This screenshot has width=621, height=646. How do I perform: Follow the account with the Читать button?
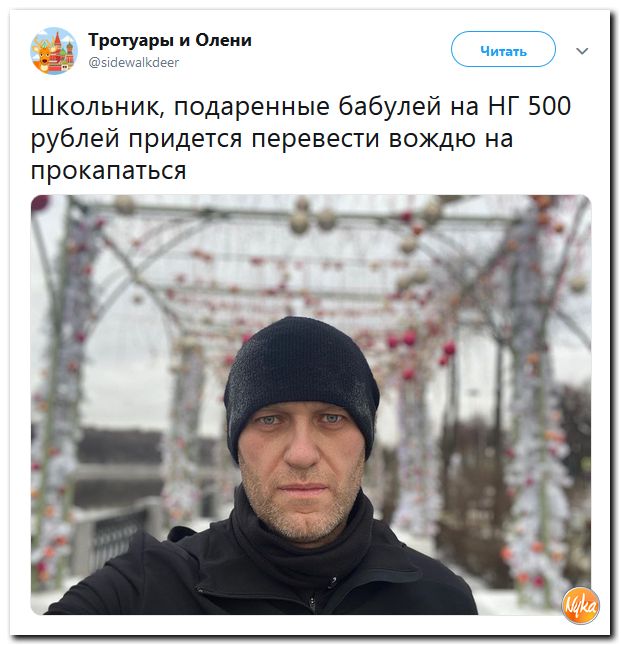(503, 49)
